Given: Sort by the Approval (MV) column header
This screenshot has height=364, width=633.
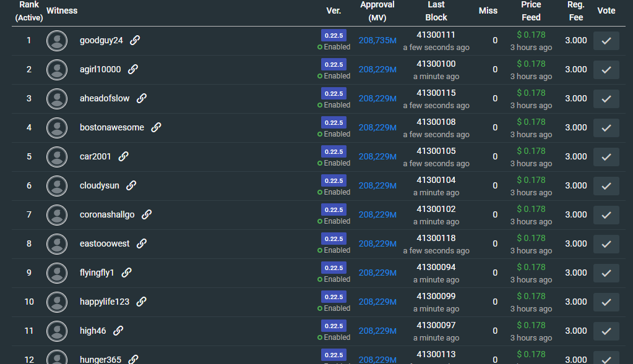Looking at the screenshot, I should tap(377, 11).
